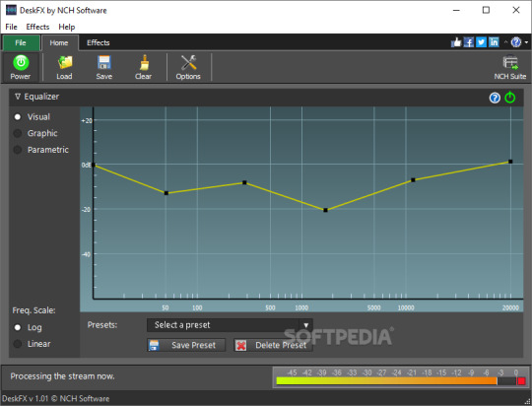Open the NCH Suite icon

click(x=510, y=62)
